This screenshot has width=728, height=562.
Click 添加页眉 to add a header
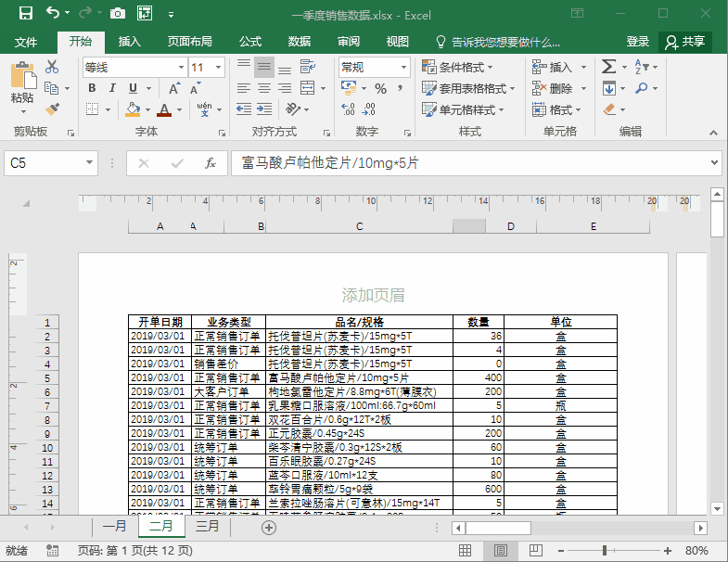(x=373, y=296)
